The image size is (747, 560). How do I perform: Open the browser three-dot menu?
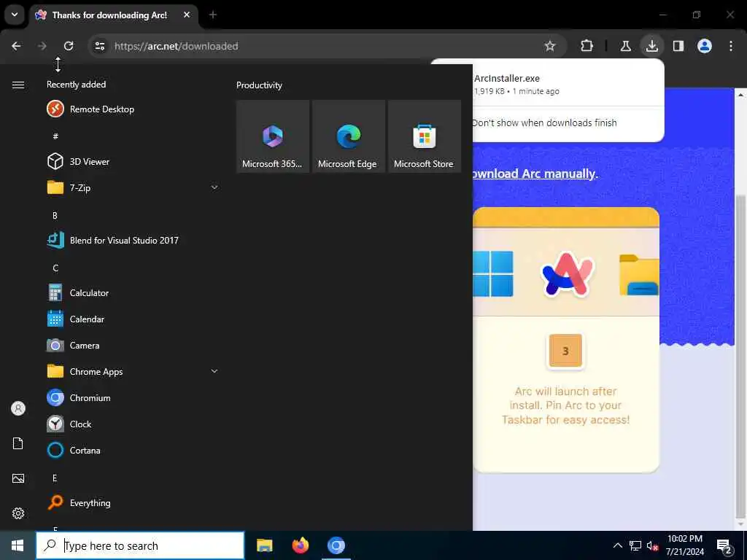(731, 46)
